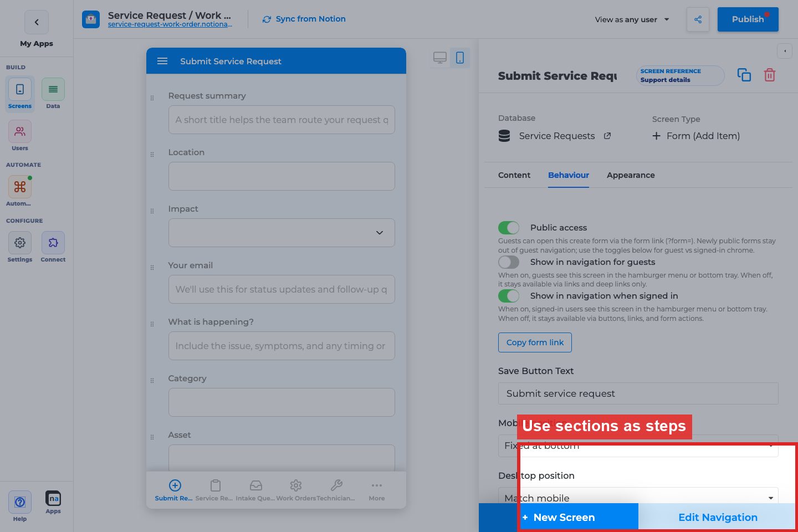The height and width of the screenshot is (532, 798).
Task: Open Service Requests database external link
Action: coord(607,136)
